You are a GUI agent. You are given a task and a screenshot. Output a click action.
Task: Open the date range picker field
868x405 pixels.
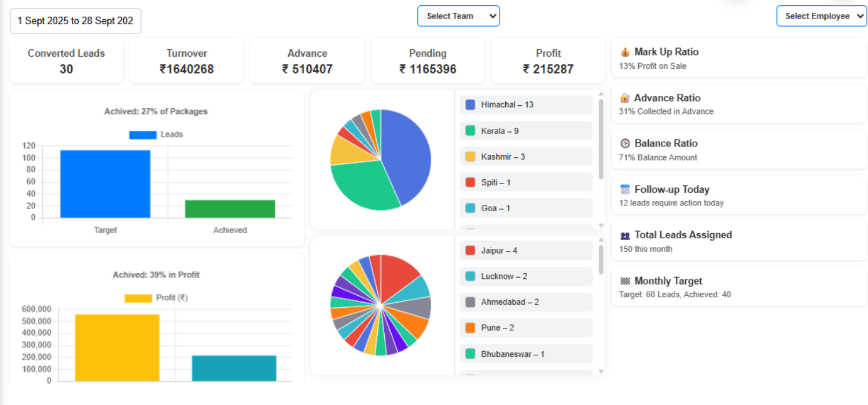[76, 21]
